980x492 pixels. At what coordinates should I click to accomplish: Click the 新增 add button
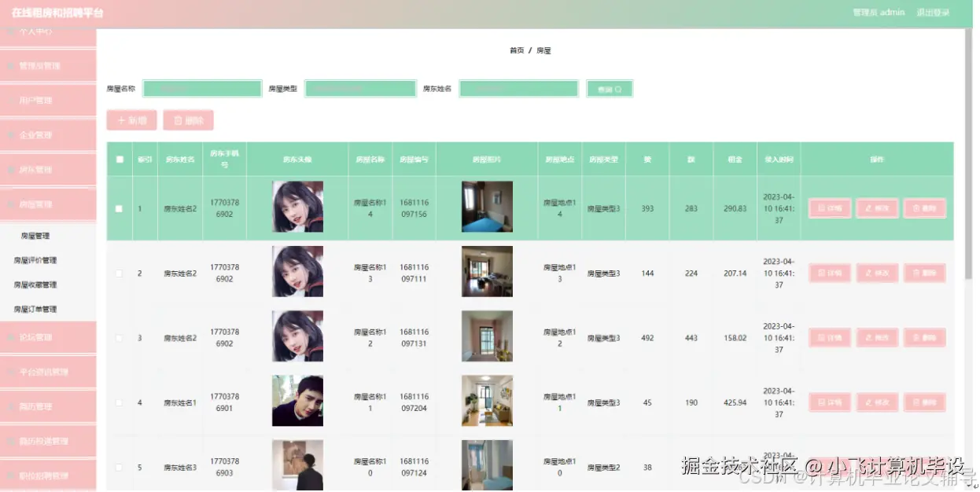(131, 120)
